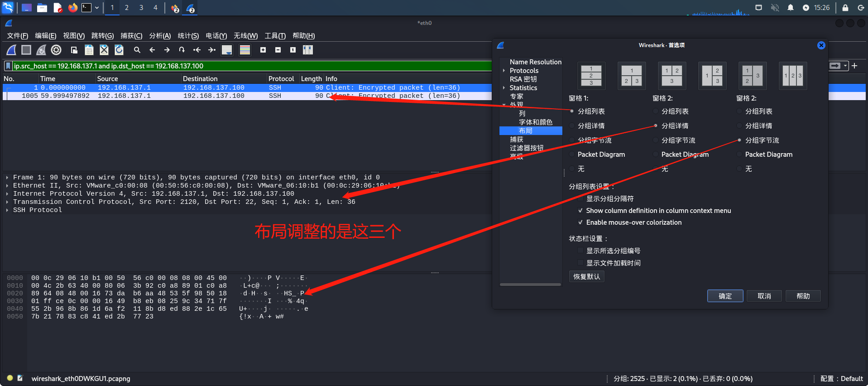Save this capture file icon
Screen dimensions: 868x386
[89, 50]
